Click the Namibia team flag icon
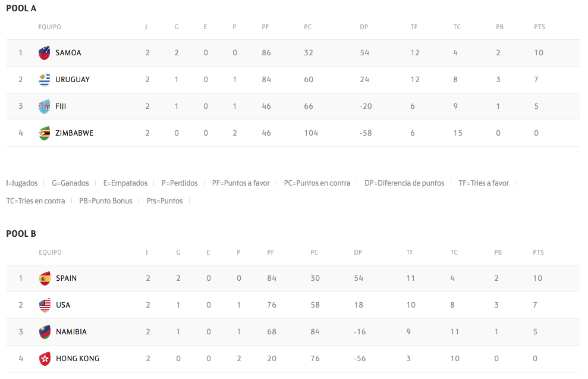Image resolution: width=588 pixels, height=379 pixels. pyautogui.click(x=45, y=332)
